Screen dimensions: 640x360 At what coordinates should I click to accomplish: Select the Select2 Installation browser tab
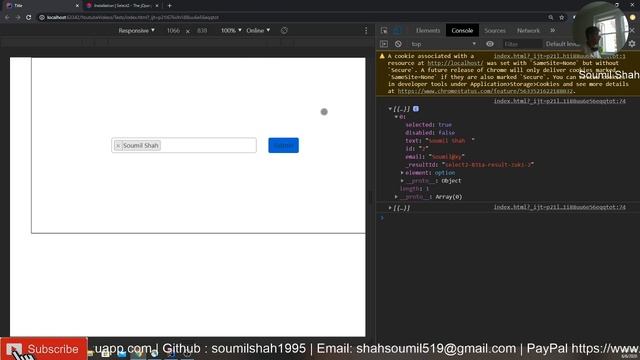pyautogui.click(x=122, y=6)
